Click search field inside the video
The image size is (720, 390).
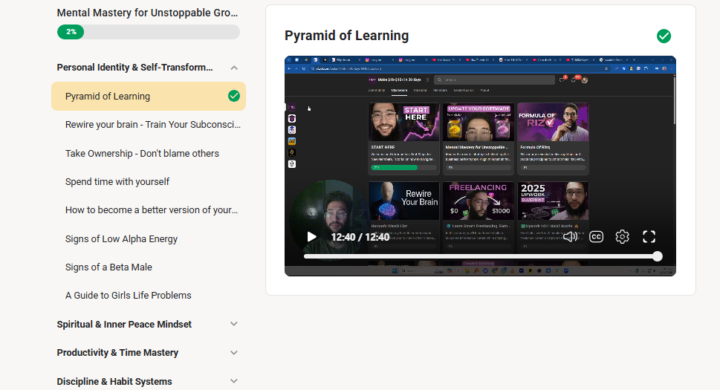[x=494, y=80]
